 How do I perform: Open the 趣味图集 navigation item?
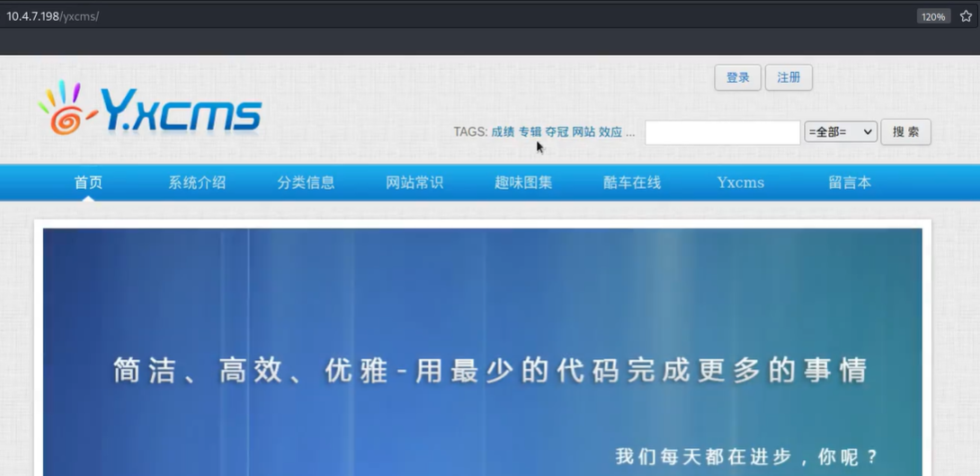pyautogui.click(x=523, y=183)
